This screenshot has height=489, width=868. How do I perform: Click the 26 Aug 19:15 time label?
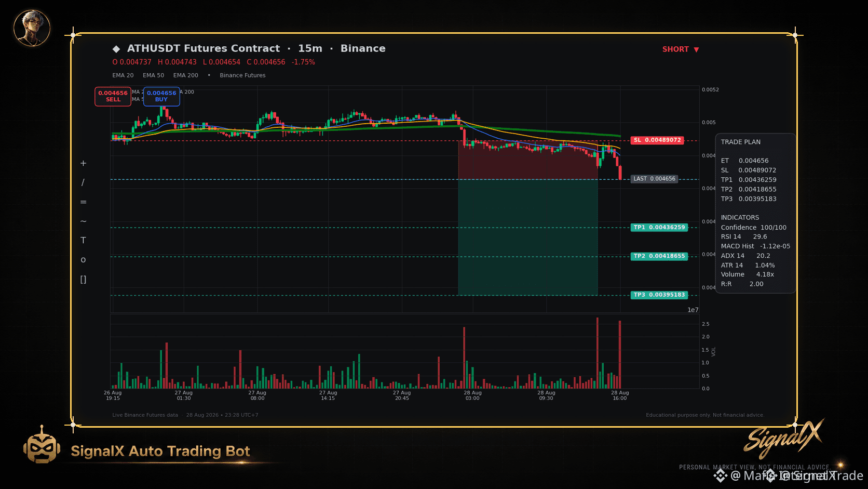113,395
